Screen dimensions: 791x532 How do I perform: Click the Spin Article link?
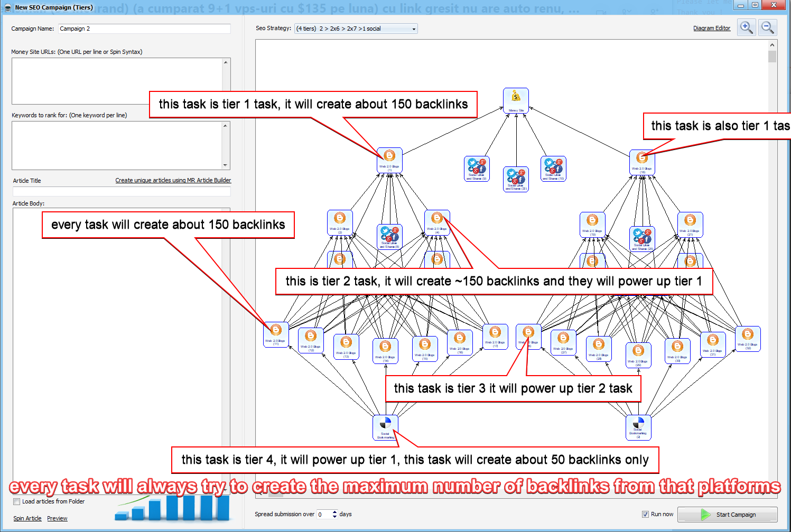point(27,519)
